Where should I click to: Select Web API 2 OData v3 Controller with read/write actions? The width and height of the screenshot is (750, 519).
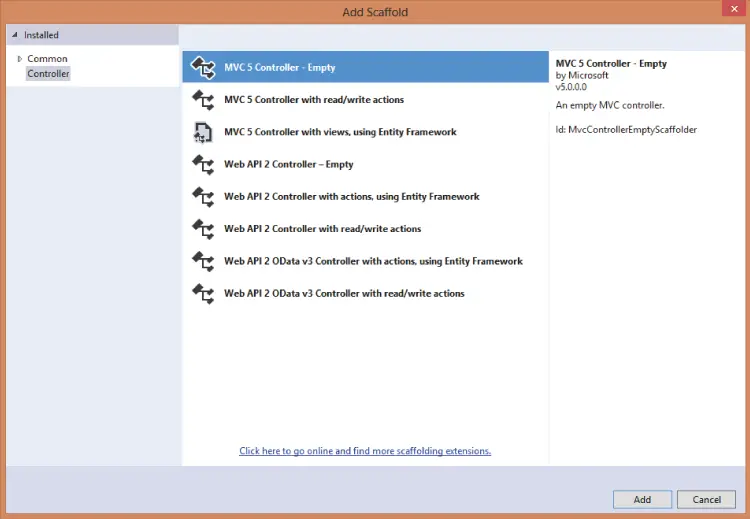point(365,293)
